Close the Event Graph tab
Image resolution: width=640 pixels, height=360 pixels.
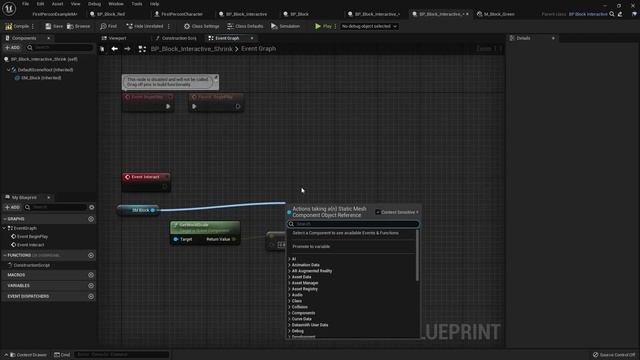pyautogui.click(x=252, y=38)
